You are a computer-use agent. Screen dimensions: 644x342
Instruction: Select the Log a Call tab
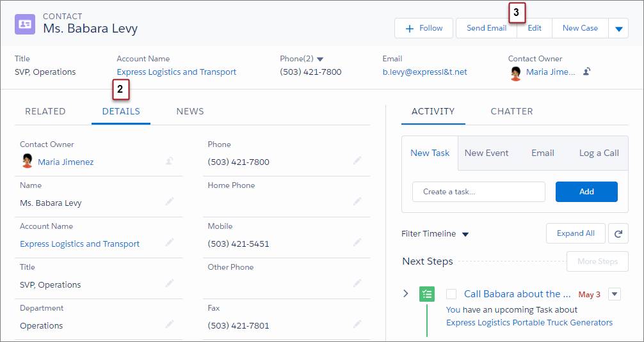pos(599,153)
